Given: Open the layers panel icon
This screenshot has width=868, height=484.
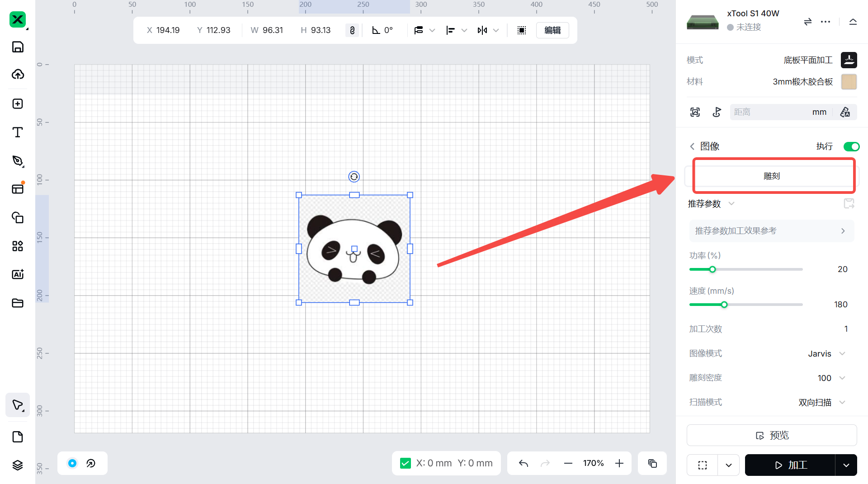Looking at the screenshot, I should click(18, 465).
